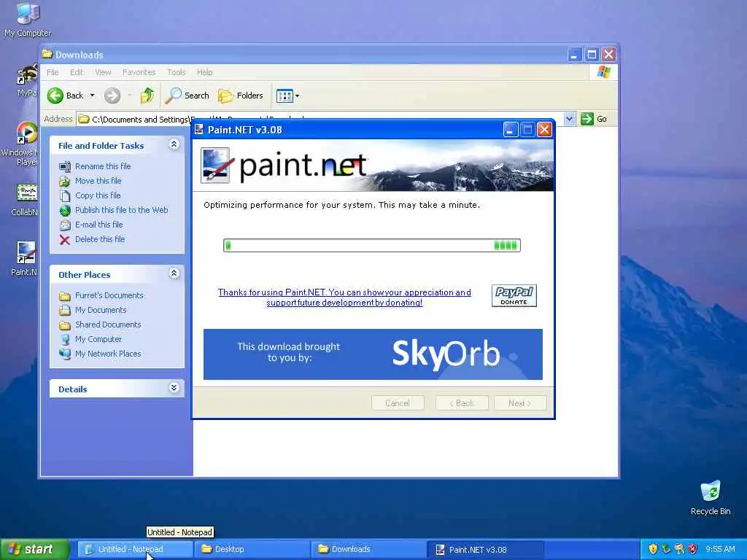
Task: Click Back in Paint.NET installer
Action: tap(462, 403)
